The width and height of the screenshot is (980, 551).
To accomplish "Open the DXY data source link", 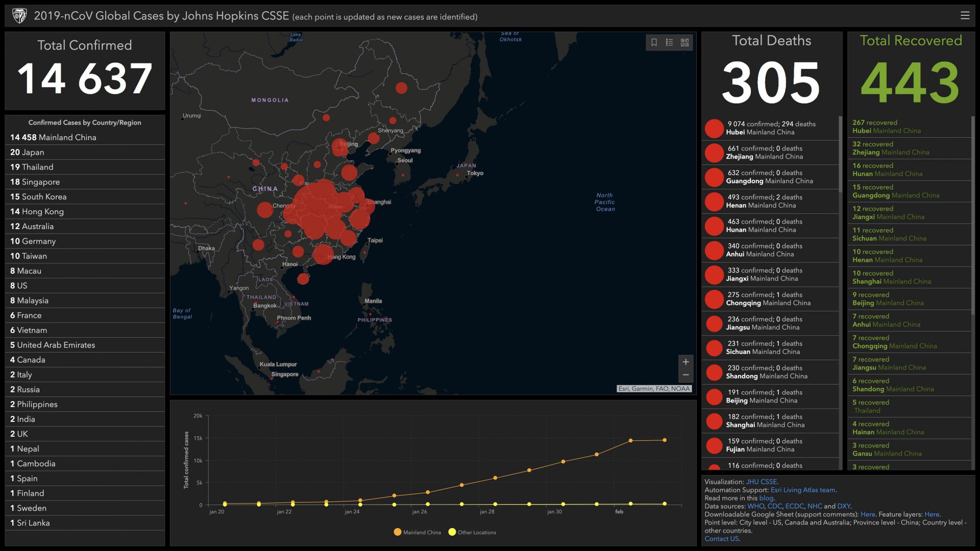I will point(844,506).
